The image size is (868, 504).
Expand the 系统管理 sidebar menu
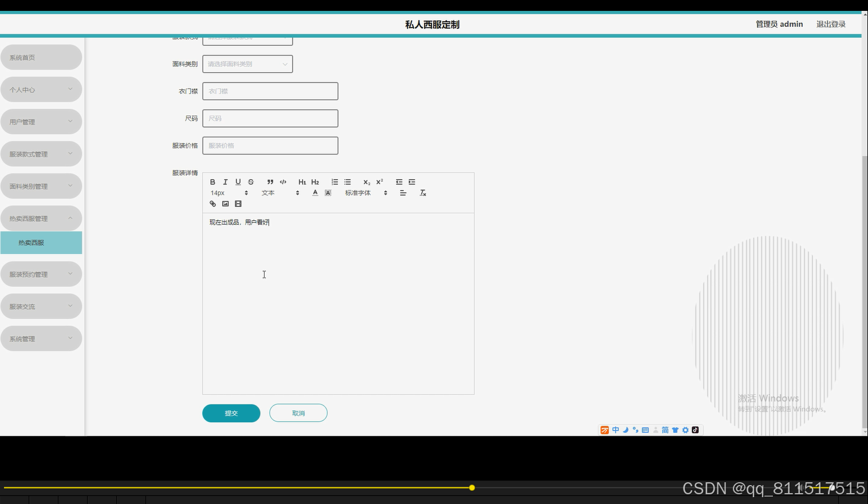click(41, 338)
